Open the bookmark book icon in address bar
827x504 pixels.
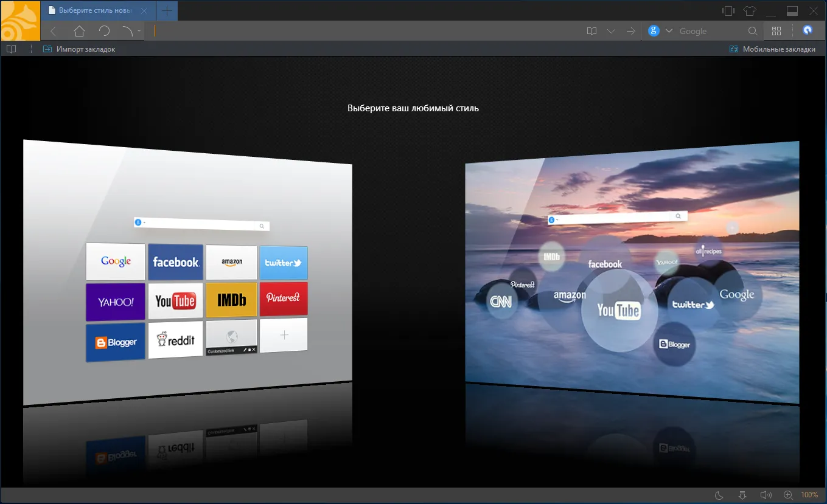[x=591, y=31]
